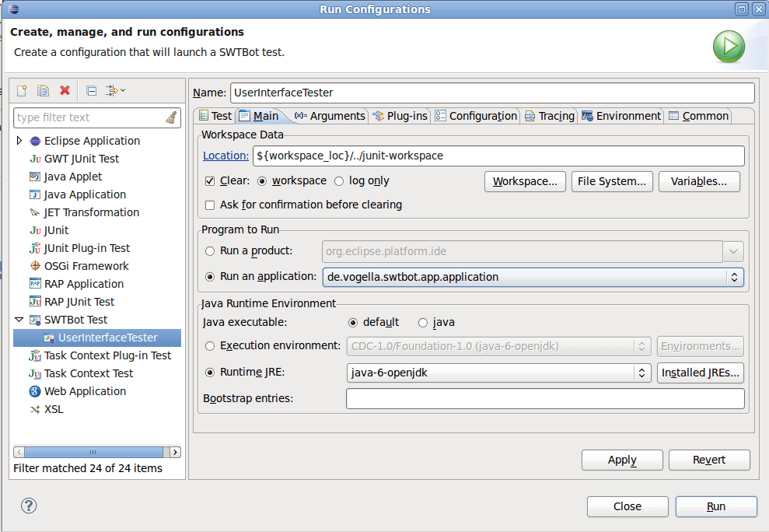Image resolution: width=769 pixels, height=532 pixels.
Task: Delete selected configuration with red X icon
Action: (65, 90)
